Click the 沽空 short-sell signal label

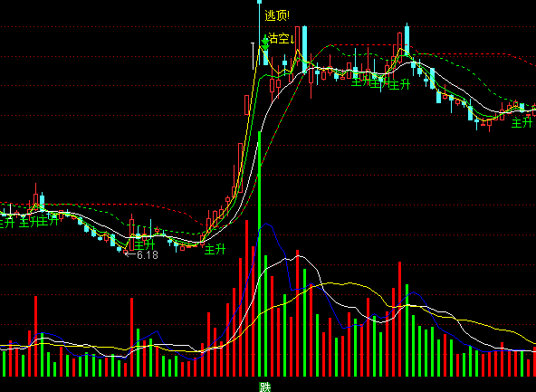[x=279, y=38]
